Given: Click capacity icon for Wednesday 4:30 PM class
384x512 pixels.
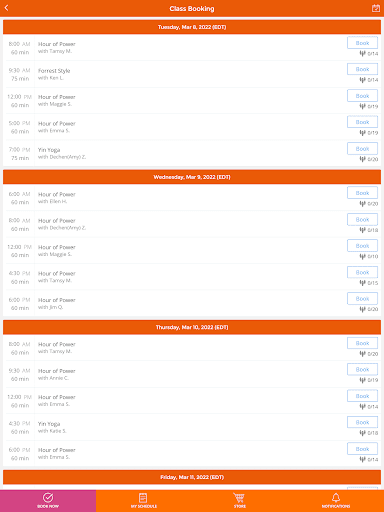Looking at the screenshot, I should tap(362, 283).
